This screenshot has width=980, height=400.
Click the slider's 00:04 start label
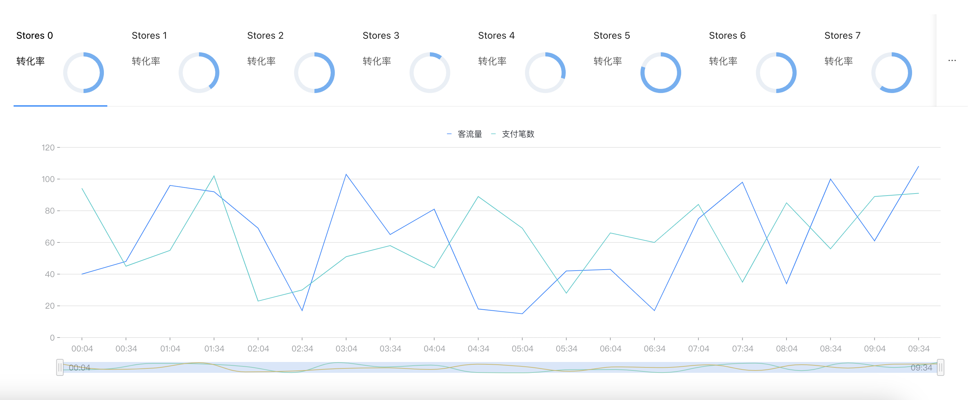coord(79,368)
